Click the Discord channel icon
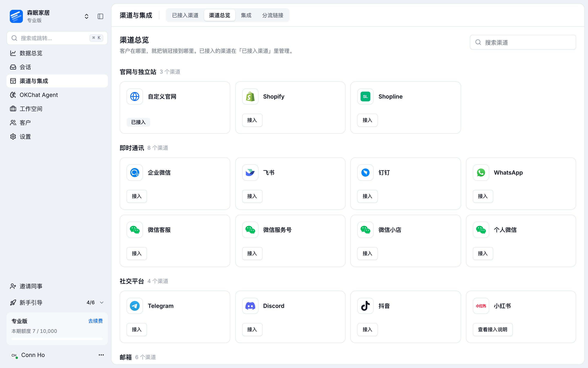 click(x=250, y=306)
